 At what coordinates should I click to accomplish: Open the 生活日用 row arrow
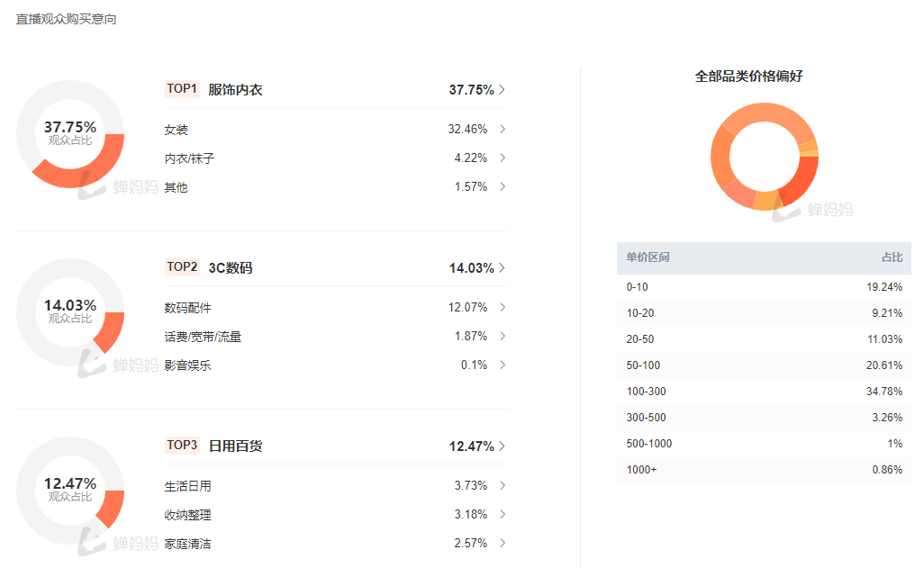coord(503,486)
